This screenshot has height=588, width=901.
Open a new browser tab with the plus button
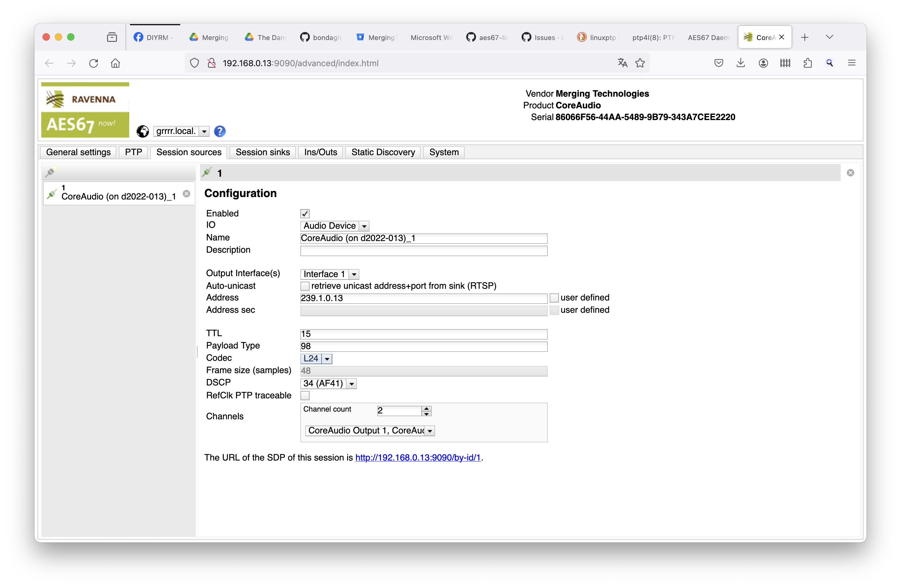point(805,37)
